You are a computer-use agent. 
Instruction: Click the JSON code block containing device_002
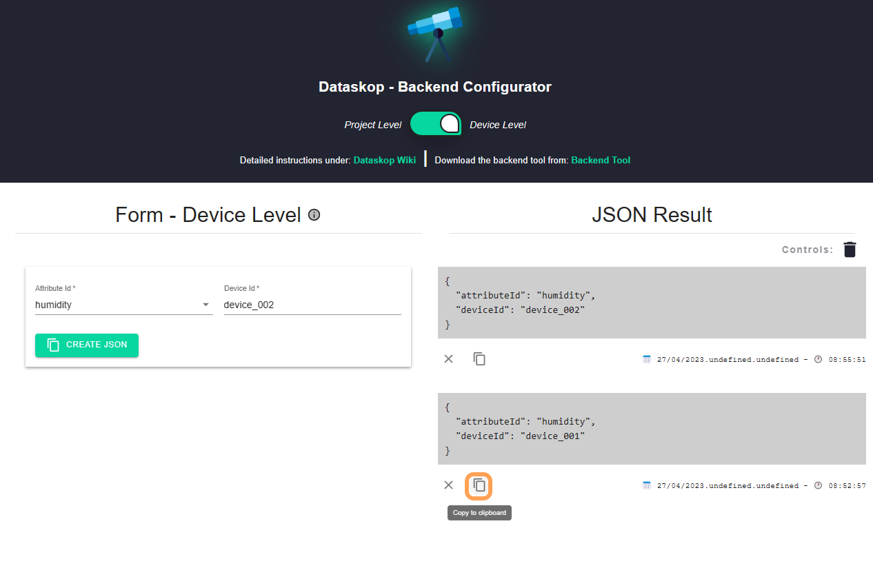pos(652,303)
